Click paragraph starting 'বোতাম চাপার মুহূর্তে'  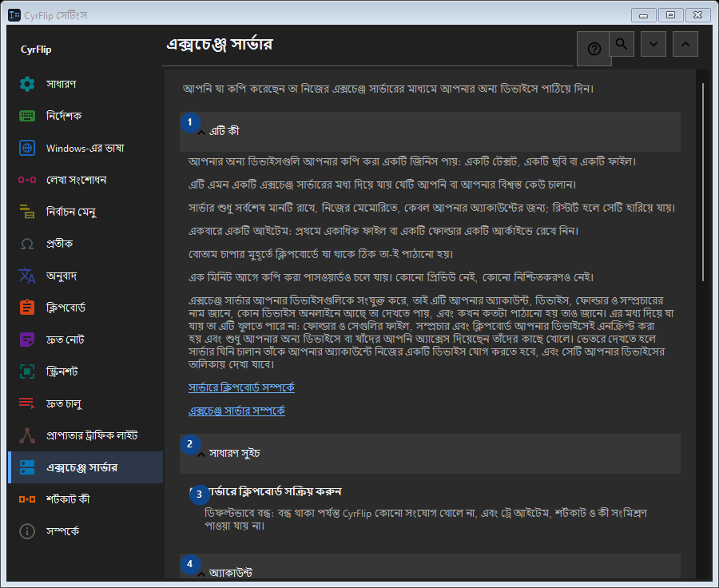point(321,254)
